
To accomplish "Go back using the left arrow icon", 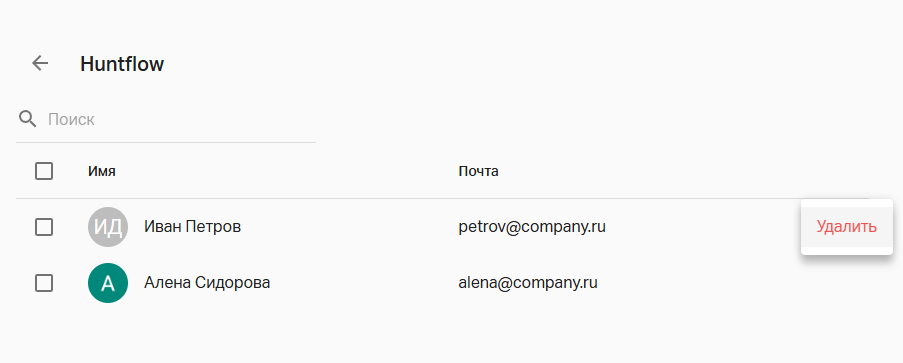I will [40, 63].
